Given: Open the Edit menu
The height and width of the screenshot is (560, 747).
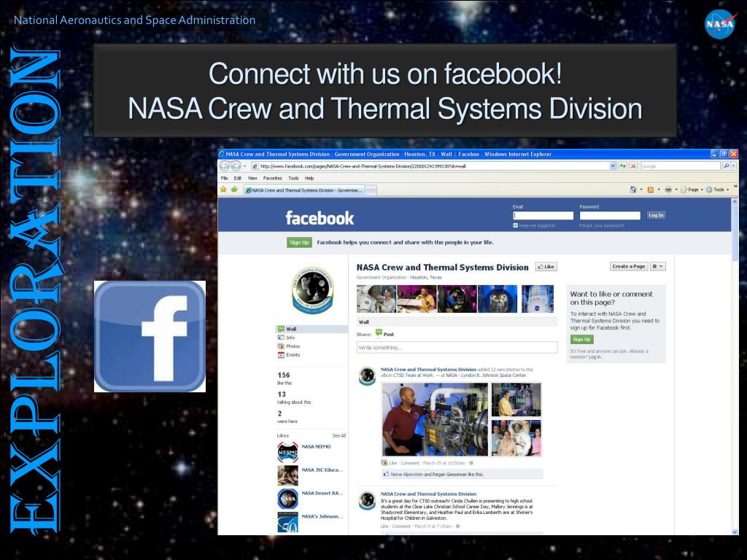Looking at the screenshot, I should point(237,178).
